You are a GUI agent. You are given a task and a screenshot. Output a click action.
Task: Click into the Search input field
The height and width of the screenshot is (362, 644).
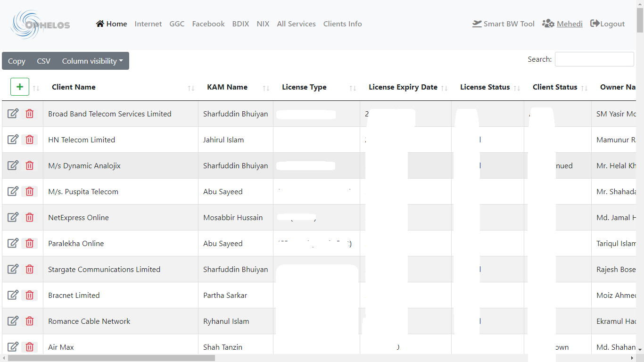pyautogui.click(x=594, y=59)
